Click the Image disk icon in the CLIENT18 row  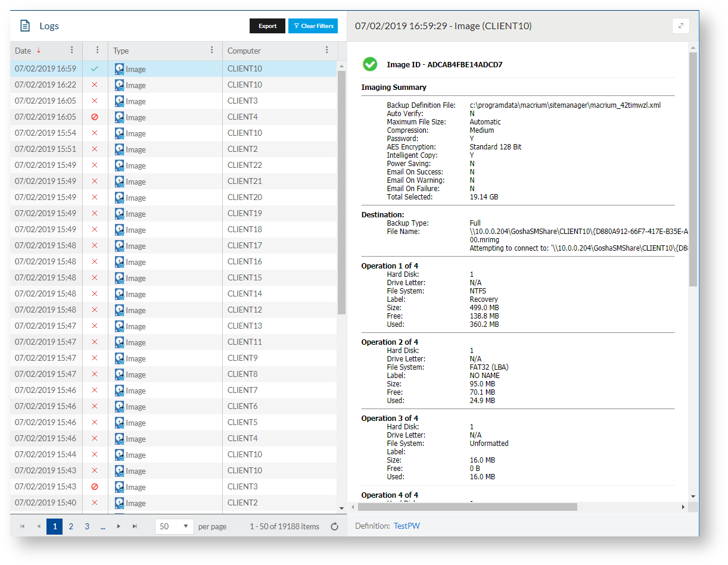tap(119, 229)
